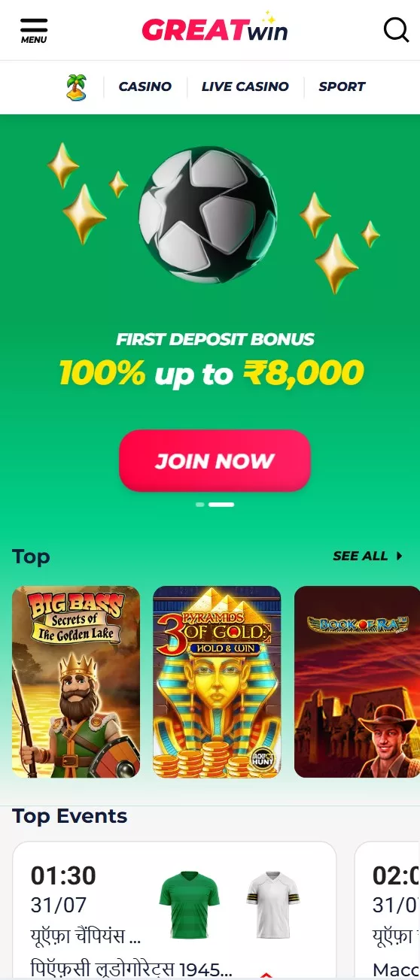Select the active second banner slide indicator
Image resolution: width=420 pixels, height=980 pixels.
click(x=221, y=505)
